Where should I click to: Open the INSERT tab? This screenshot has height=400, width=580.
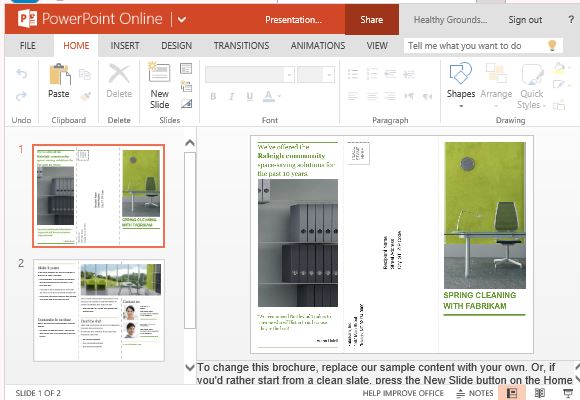click(x=125, y=46)
